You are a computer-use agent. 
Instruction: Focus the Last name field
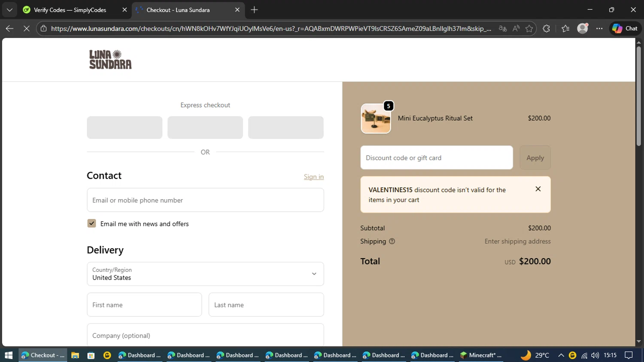click(x=266, y=305)
